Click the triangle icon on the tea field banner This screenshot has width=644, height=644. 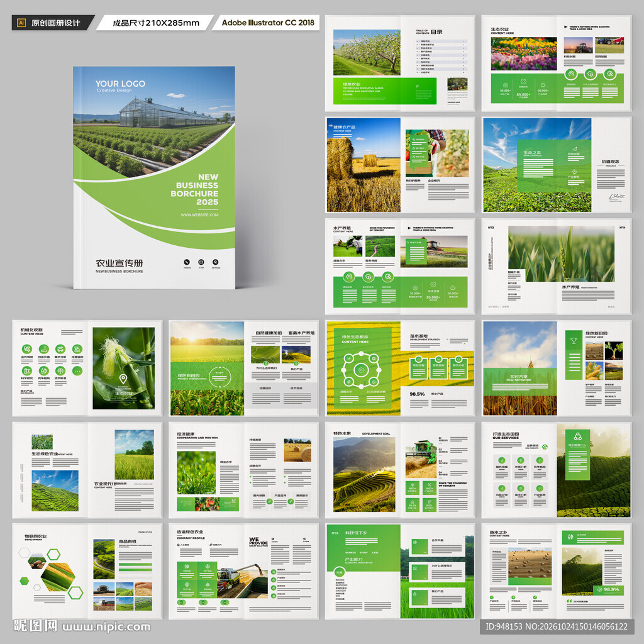click(578, 436)
